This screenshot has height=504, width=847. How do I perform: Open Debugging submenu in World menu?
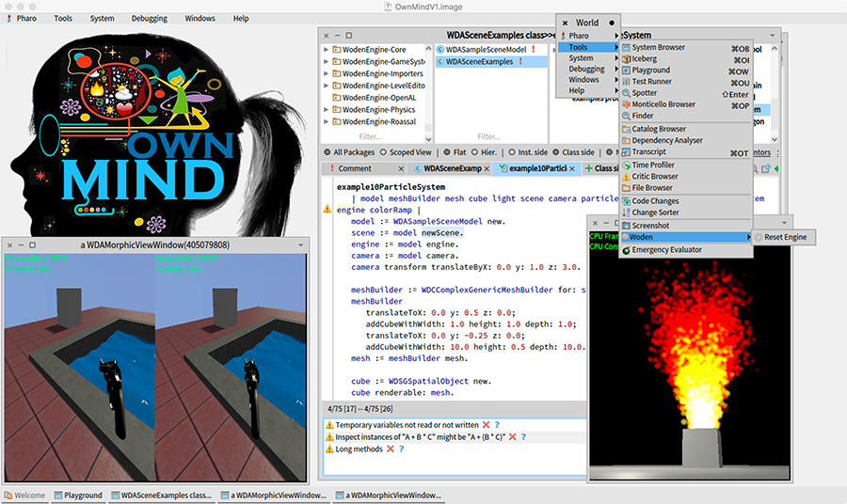click(x=588, y=69)
